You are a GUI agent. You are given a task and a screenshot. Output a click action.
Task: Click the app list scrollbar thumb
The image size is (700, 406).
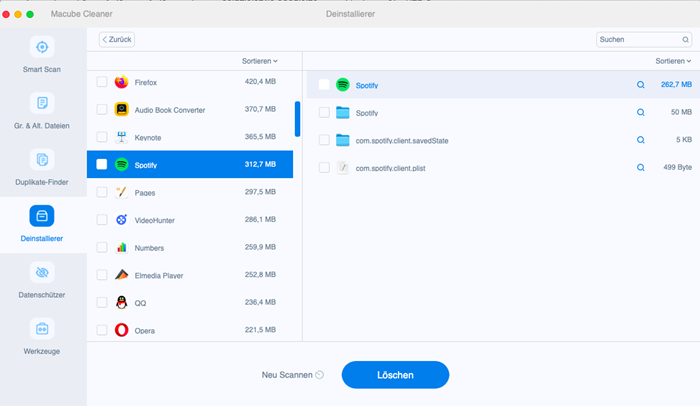(x=297, y=119)
